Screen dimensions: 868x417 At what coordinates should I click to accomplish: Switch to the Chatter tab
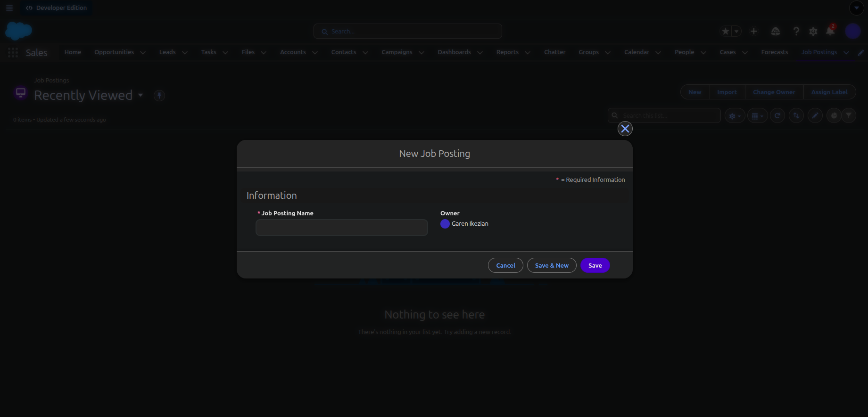tap(554, 52)
